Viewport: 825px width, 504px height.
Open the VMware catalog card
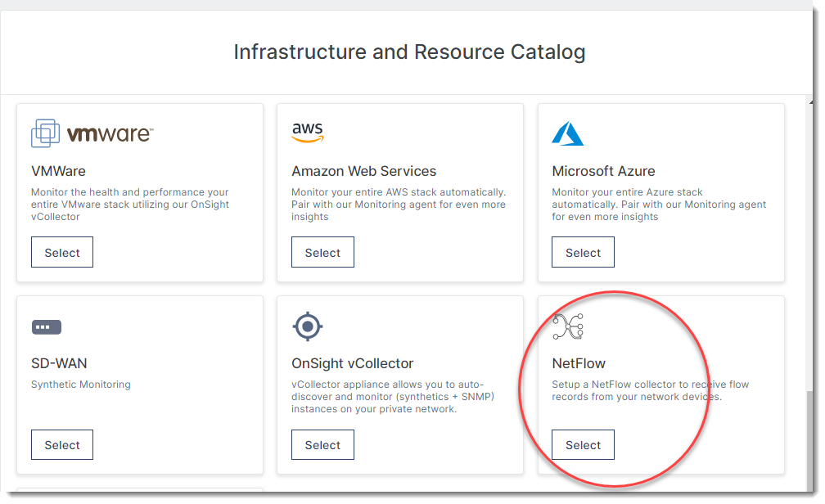click(x=61, y=252)
